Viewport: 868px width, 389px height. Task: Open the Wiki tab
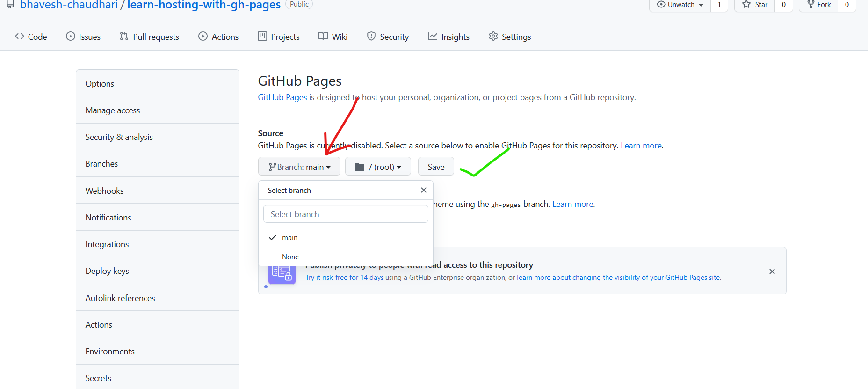tap(333, 37)
